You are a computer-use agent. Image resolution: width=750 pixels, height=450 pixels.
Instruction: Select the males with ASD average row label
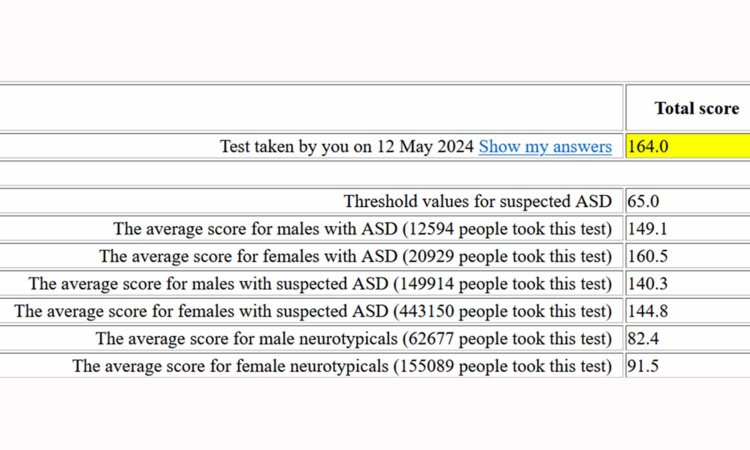tap(362, 228)
